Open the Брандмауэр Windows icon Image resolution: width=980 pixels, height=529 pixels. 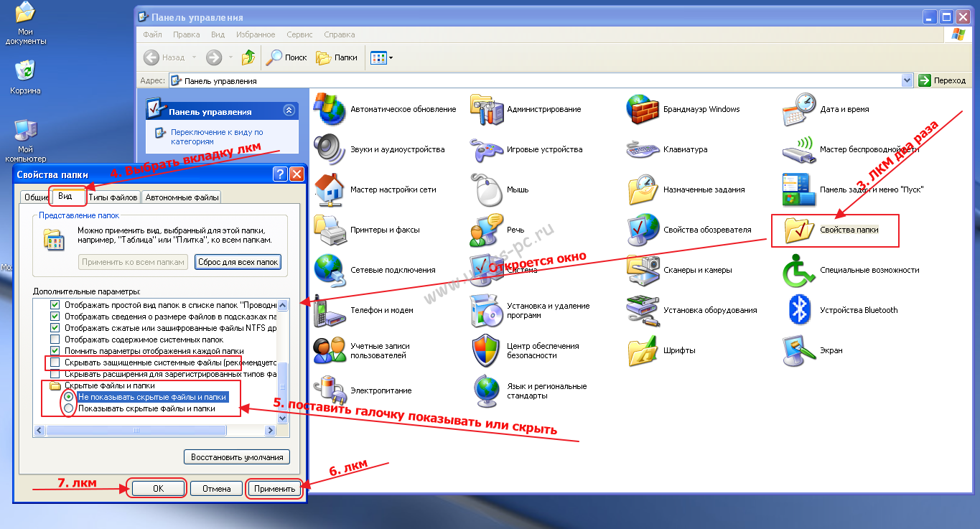tap(643, 110)
